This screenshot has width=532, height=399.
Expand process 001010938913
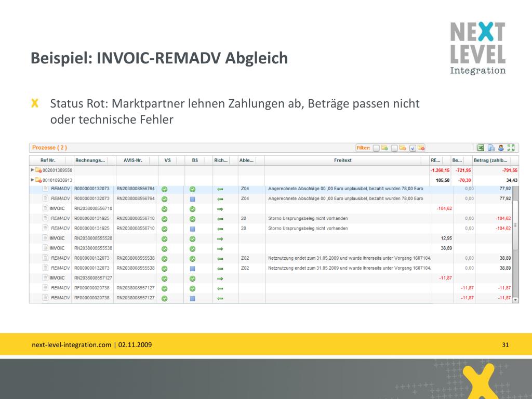point(33,180)
